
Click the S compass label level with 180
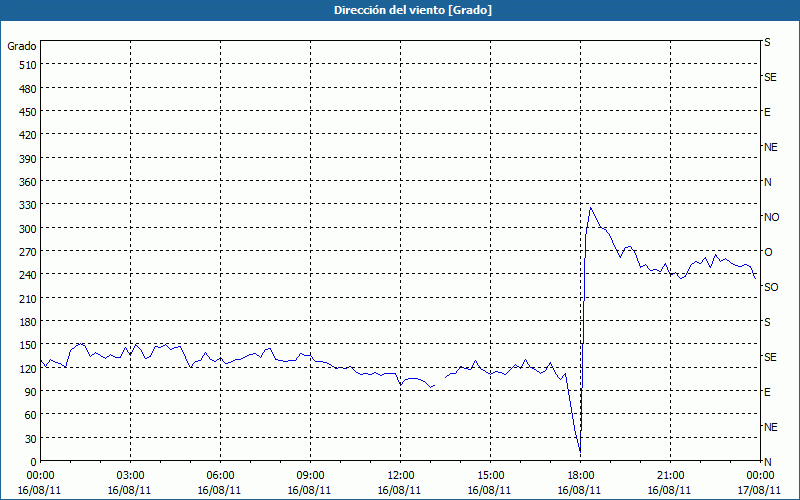[767, 322]
